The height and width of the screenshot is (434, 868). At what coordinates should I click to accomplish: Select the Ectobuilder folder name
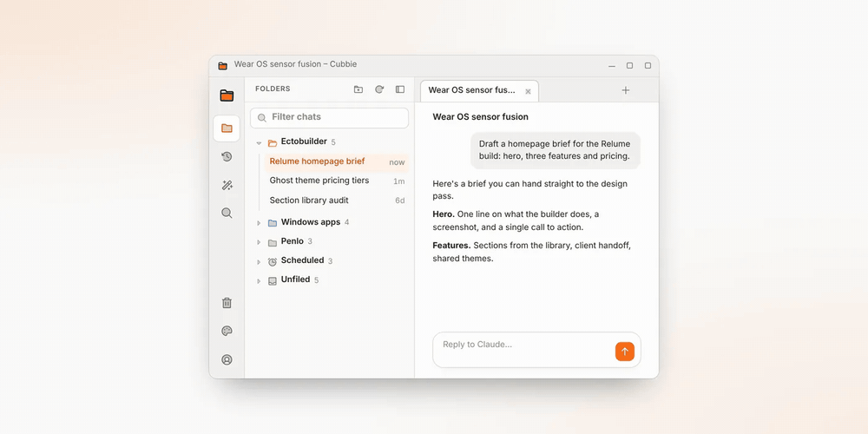(x=304, y=141)
